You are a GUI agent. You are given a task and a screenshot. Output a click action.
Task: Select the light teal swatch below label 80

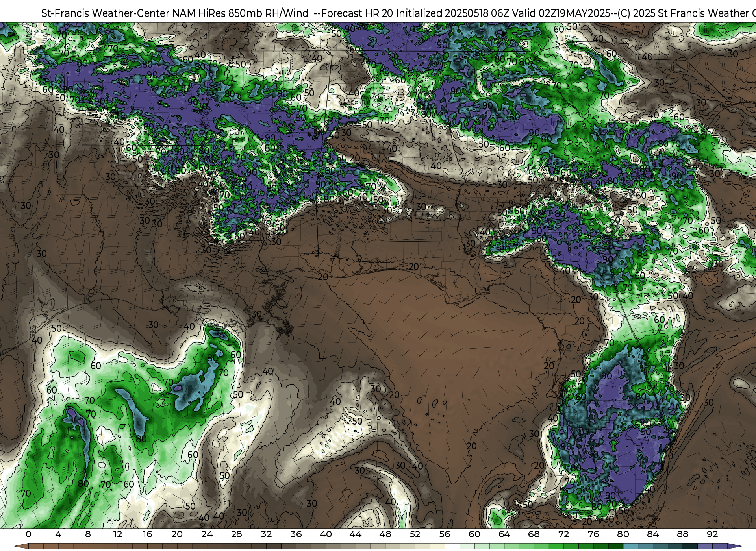click(630, 547)
